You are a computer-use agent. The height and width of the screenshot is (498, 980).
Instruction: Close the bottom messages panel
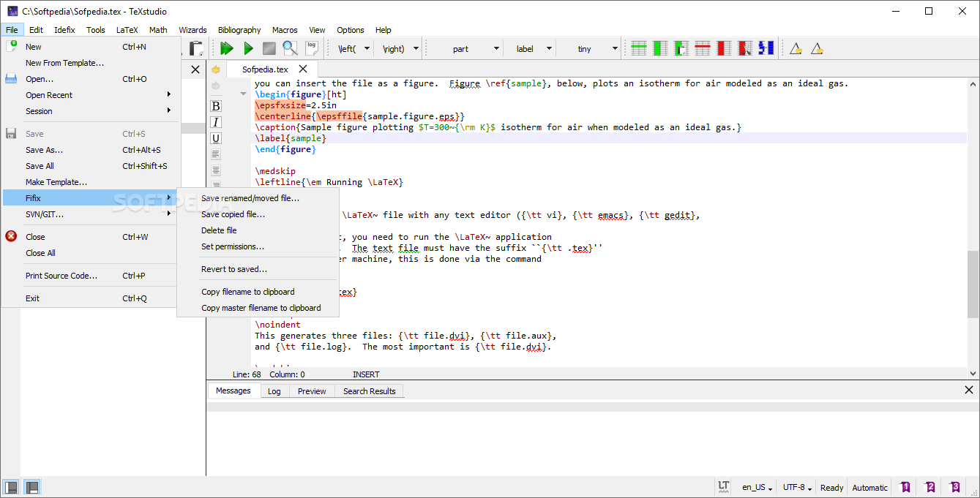tap(969, 391)
